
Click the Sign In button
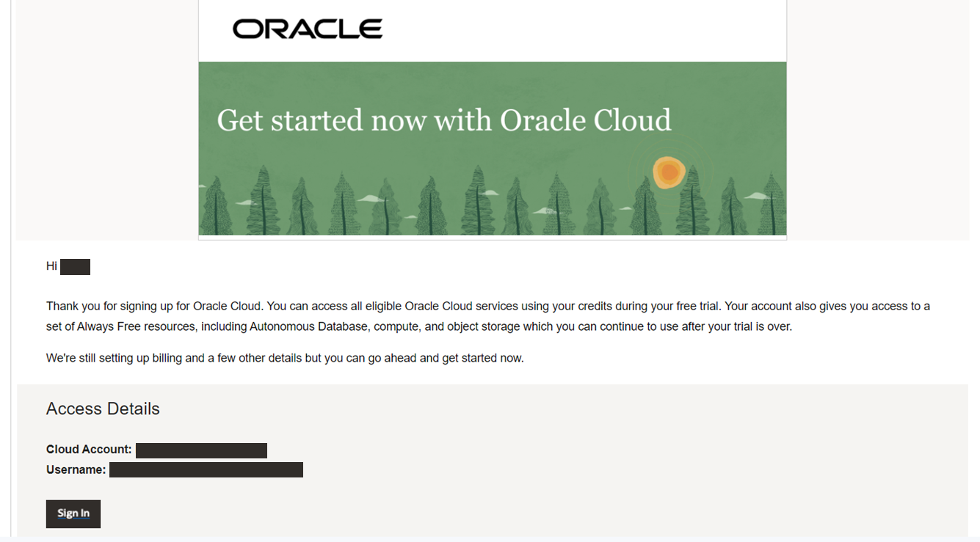pos(73,513)
